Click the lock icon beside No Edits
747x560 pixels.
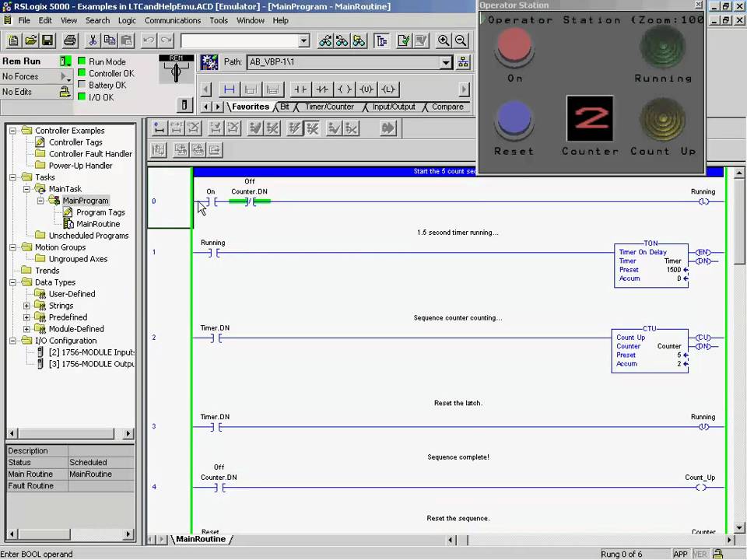tap(65, 92)
